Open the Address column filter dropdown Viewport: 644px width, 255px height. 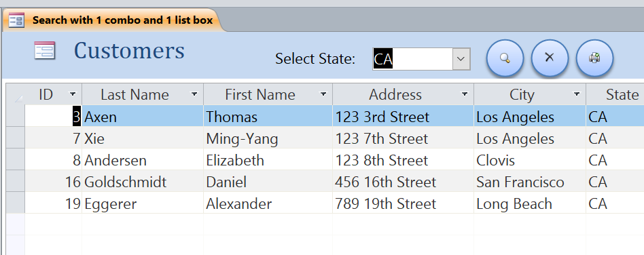[x=465, y=94]
